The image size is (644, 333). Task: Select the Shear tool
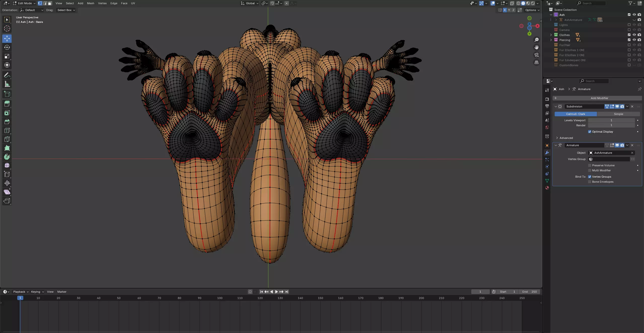(x=7, y=192)
